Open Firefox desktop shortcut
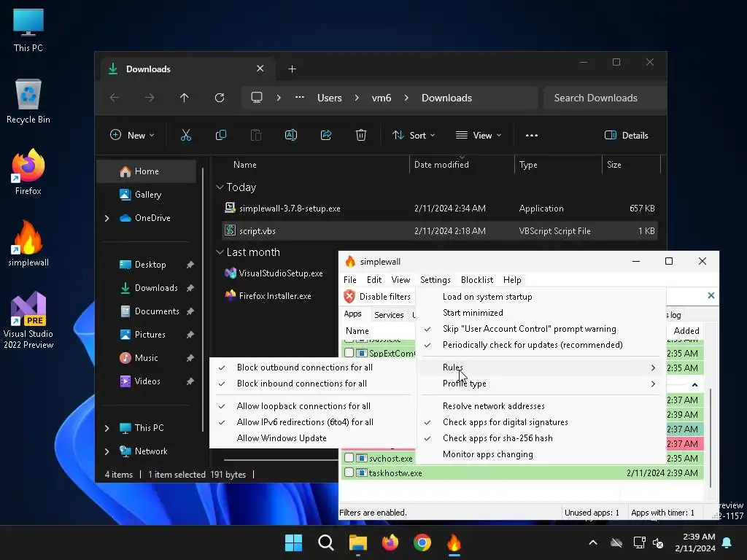The image size is (747, 560). (x=28, y=171)
